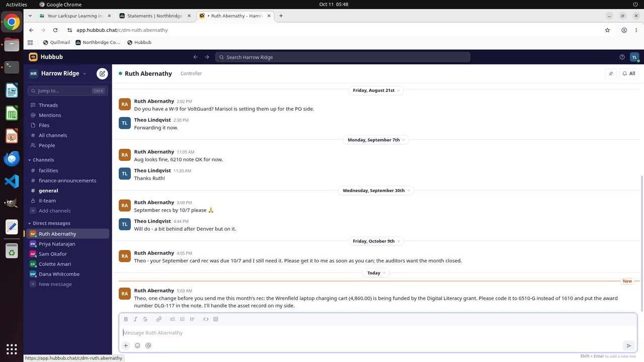Go forward in Hubbub history

[x=207, y=57]
